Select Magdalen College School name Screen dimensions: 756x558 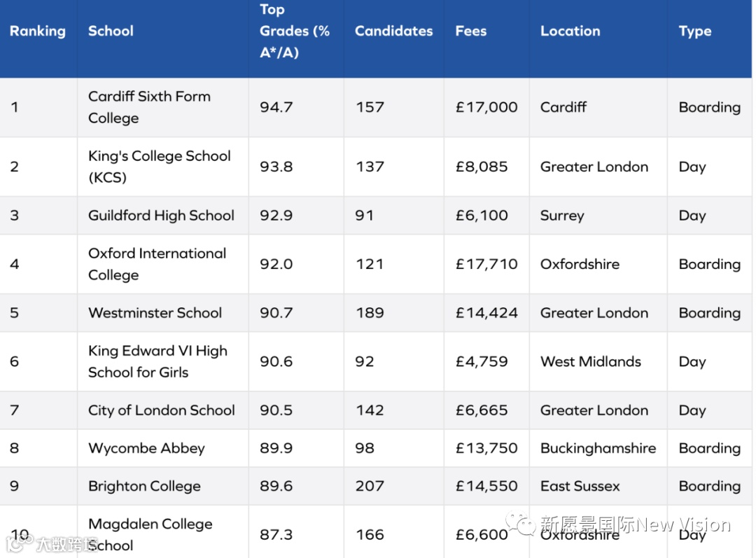(x=150, y=534)
